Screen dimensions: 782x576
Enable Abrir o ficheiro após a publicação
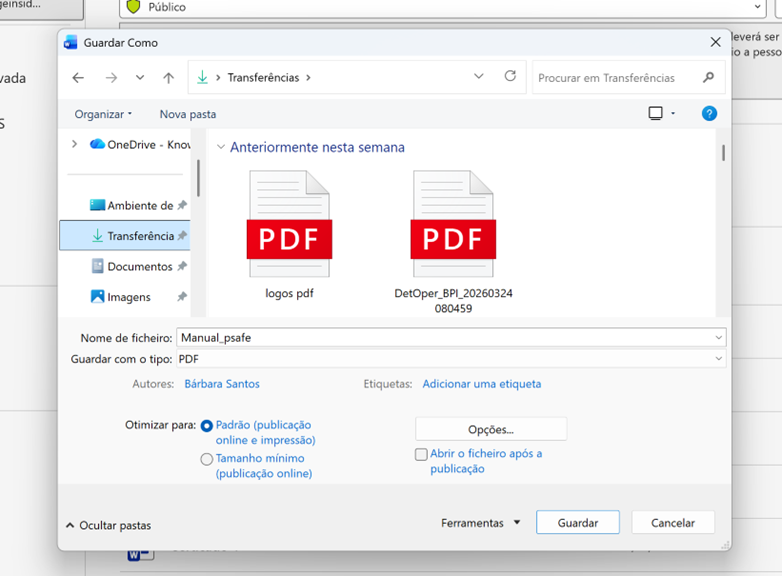pyautogui.click(x=421, y=454)
